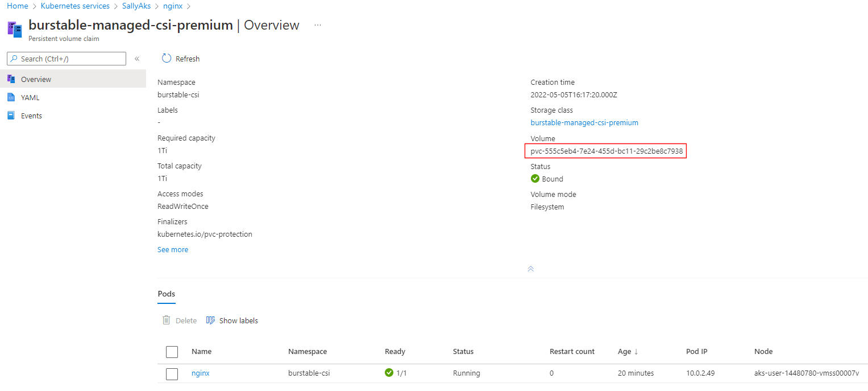Click burstable-csi value under the Namespace label
868x391 pixels.
tap(178, 95)
